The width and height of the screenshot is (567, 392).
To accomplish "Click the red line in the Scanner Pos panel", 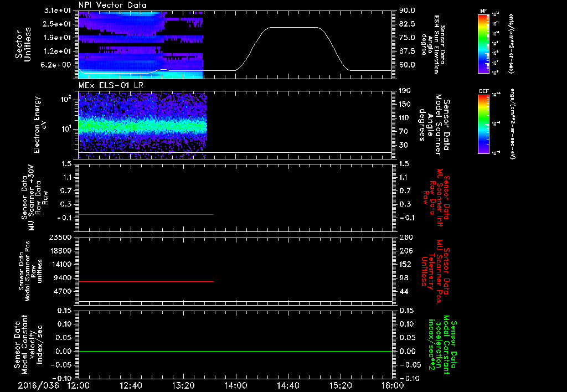I will click(146, 281).
